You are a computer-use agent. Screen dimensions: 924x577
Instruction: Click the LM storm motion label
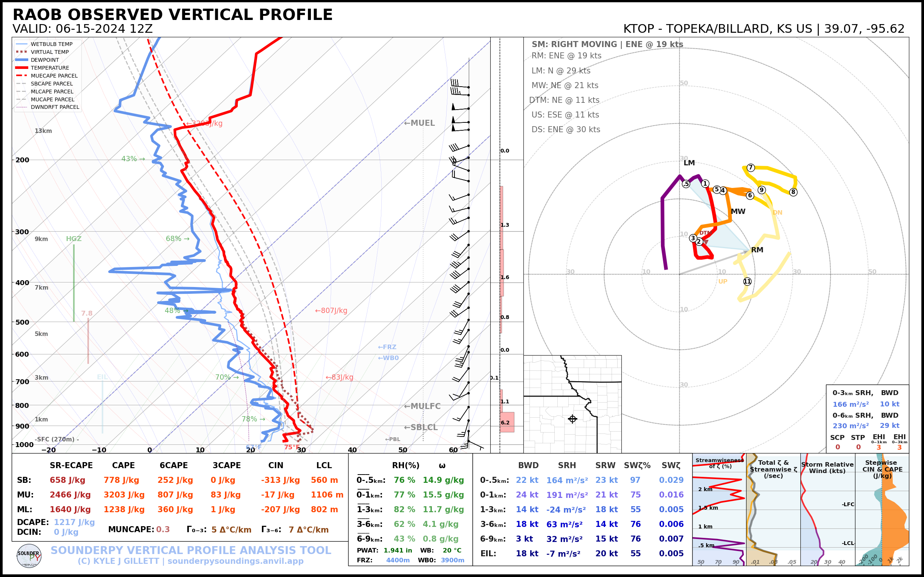point(689,163)
